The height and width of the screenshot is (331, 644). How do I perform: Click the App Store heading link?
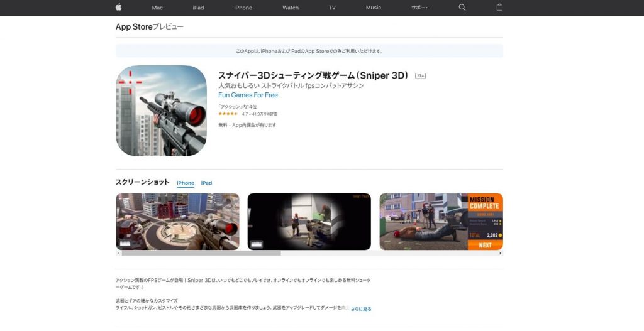pos(134,27)
